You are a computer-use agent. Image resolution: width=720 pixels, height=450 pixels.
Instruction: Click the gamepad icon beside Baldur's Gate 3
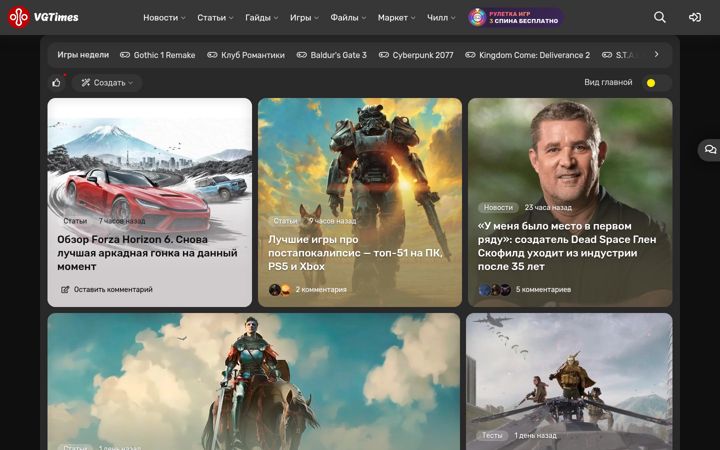coord(302,55)
